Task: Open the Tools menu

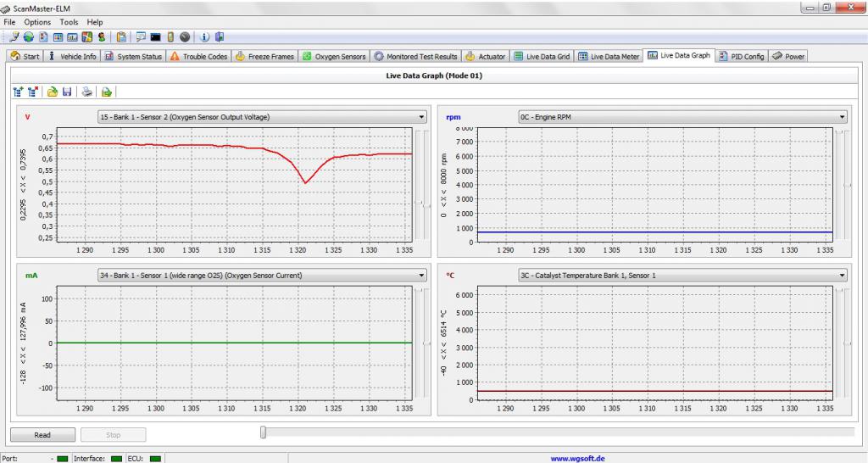Action: pyautogui.click(x=69, y=22)
